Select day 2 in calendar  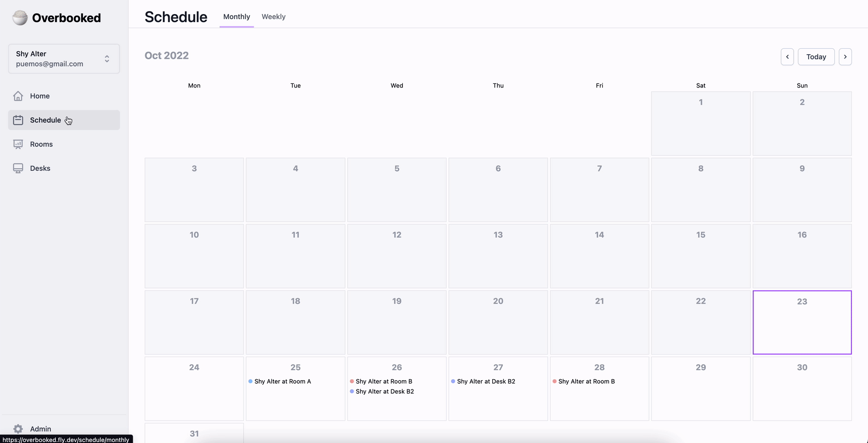click(x=802, y=124)
